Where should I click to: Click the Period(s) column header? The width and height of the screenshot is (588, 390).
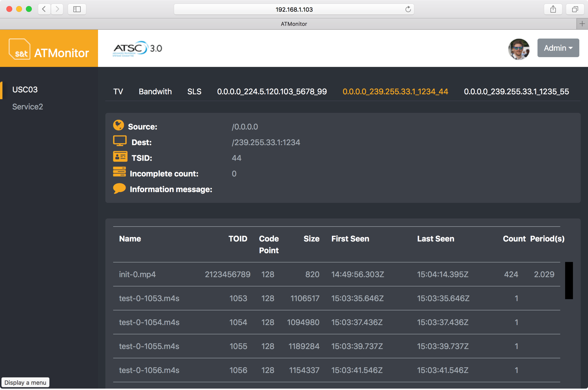pyautogui.click(x=547, y=239)
